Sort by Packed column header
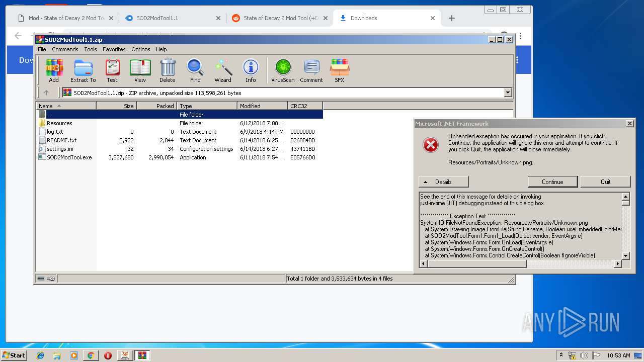Viewport: 644px width, 362px height. (156, 106)
